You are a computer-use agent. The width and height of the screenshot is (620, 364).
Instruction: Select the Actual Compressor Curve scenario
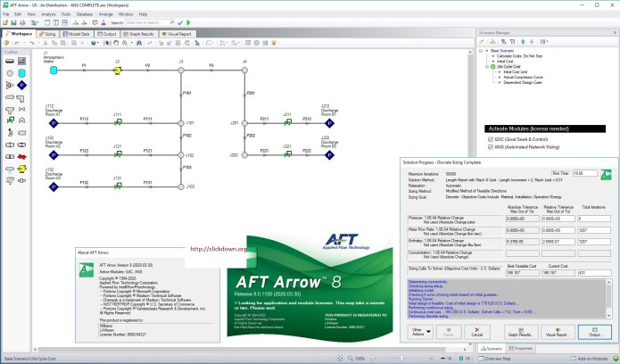click(523, 77)
